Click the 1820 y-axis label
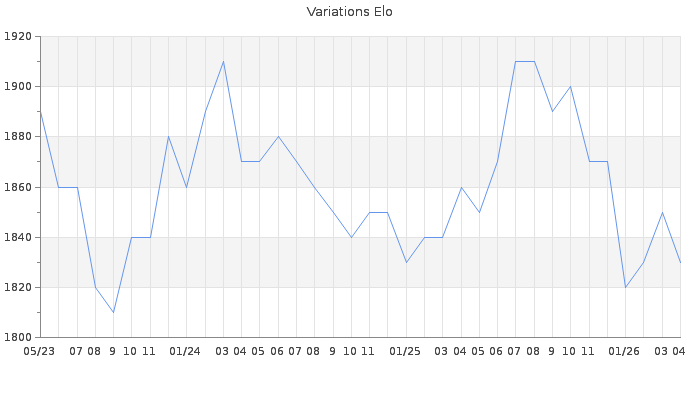The height and width of the screenshot is (400, 700). (18, 287)
